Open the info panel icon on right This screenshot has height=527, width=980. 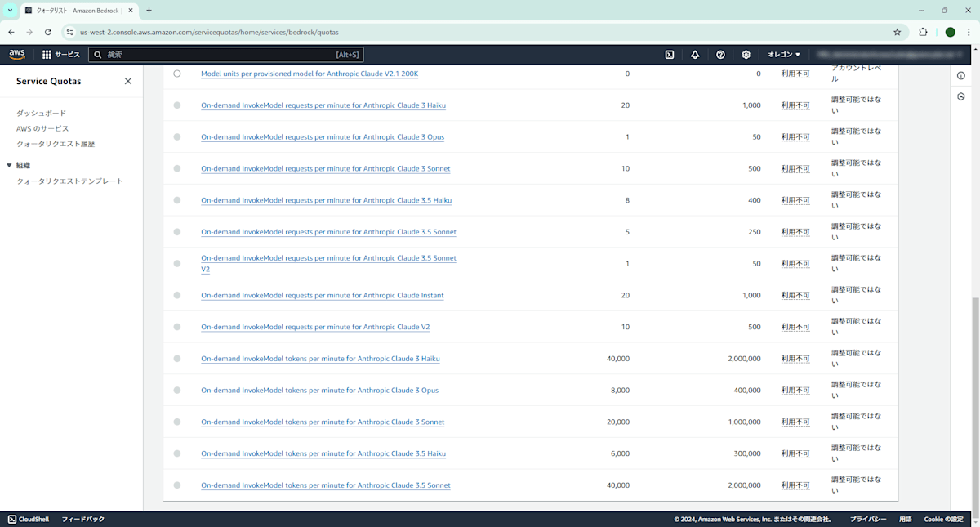[x=960, y=75]
